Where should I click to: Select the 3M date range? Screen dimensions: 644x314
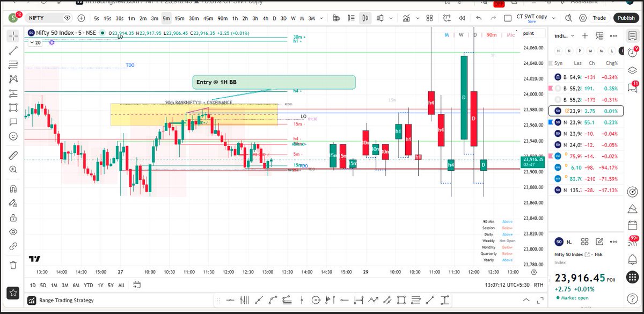[x=65, y=285]
